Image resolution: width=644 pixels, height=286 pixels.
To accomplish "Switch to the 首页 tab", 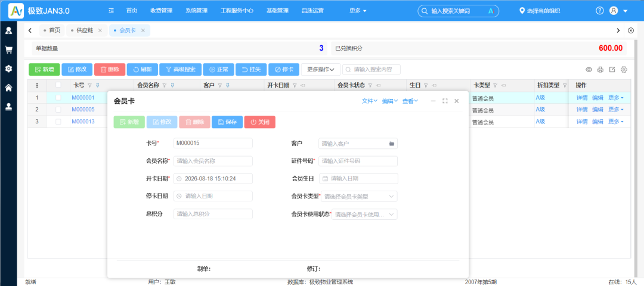I will pos(52,30).
